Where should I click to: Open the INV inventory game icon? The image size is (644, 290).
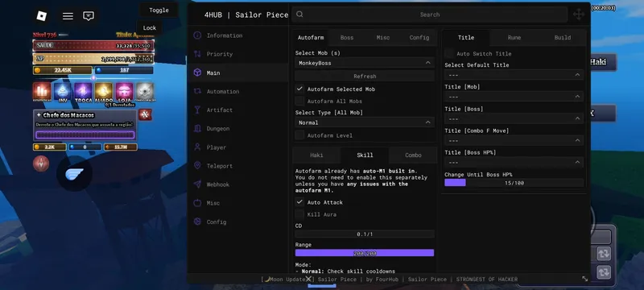tap(63, 92)
